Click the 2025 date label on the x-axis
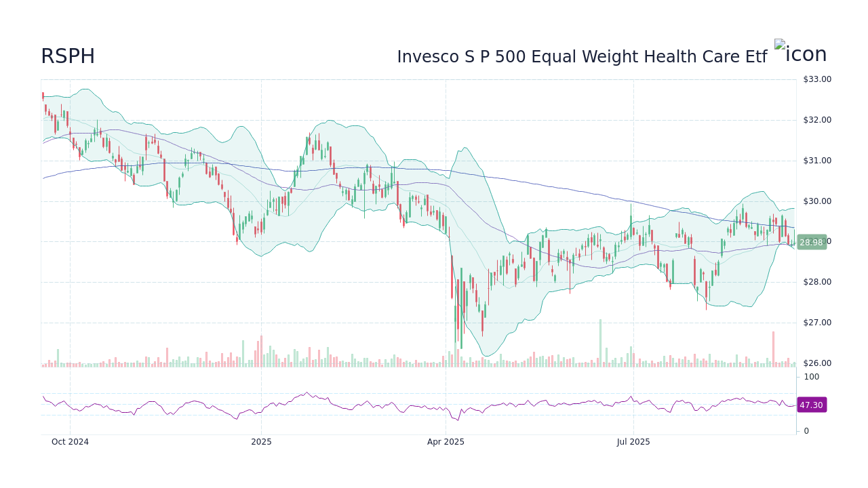The width and height of the screenshot is (868, 488). pos(261,441)
